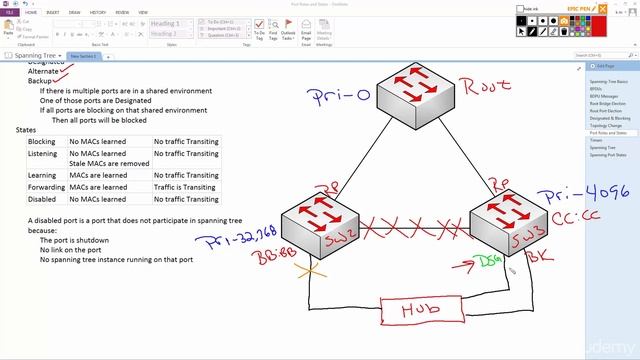Open the Root Bridge Election page
Viewport: 640px width, 360px height.
607,104
